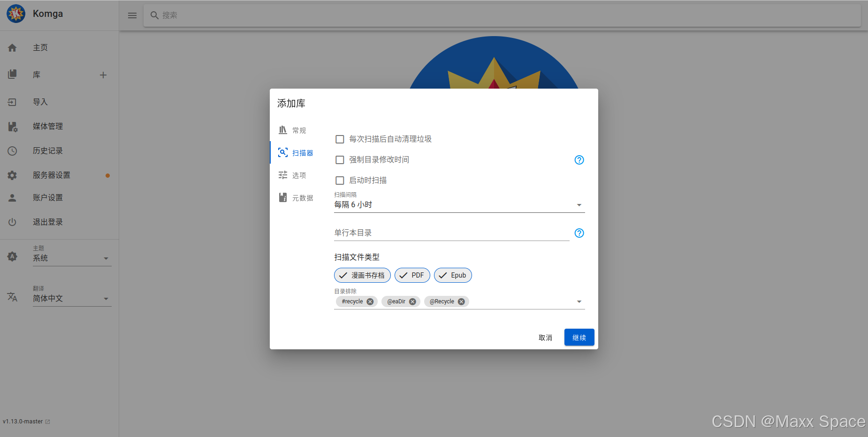Open the 翻译 language dropdown
Viewport: 868px width, 437px height.
click(72, 298)
